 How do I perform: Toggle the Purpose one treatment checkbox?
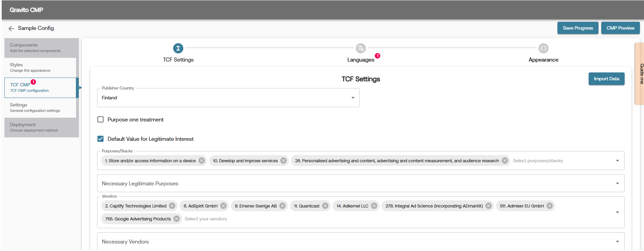pyautogui.click(x=100, y=119)
